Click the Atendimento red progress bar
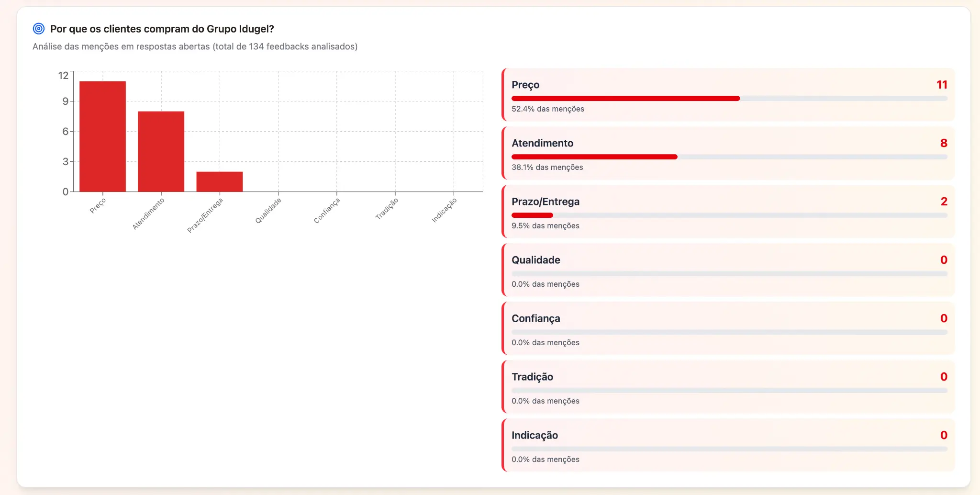The image size is (980, 495). (594, 157)
